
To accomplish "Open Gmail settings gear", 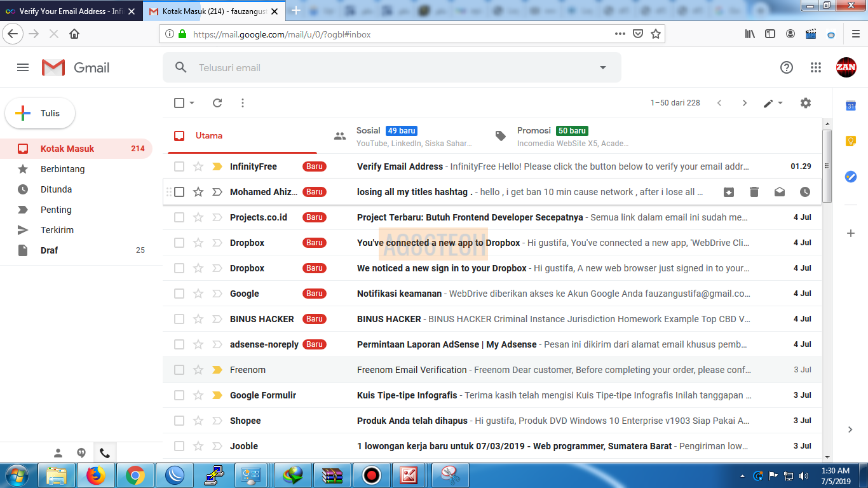I will (x=806, y=103).
